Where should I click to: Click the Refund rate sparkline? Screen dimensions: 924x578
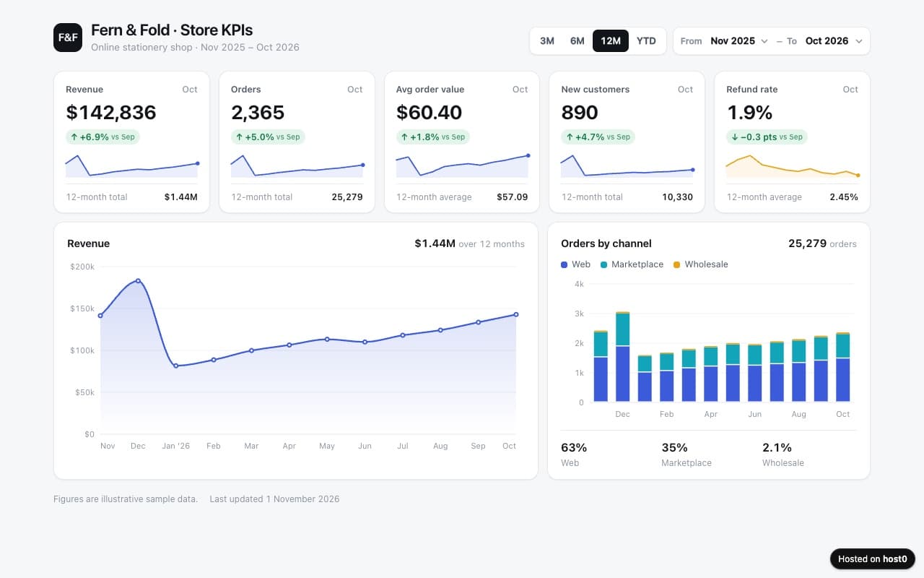point(792,165)
